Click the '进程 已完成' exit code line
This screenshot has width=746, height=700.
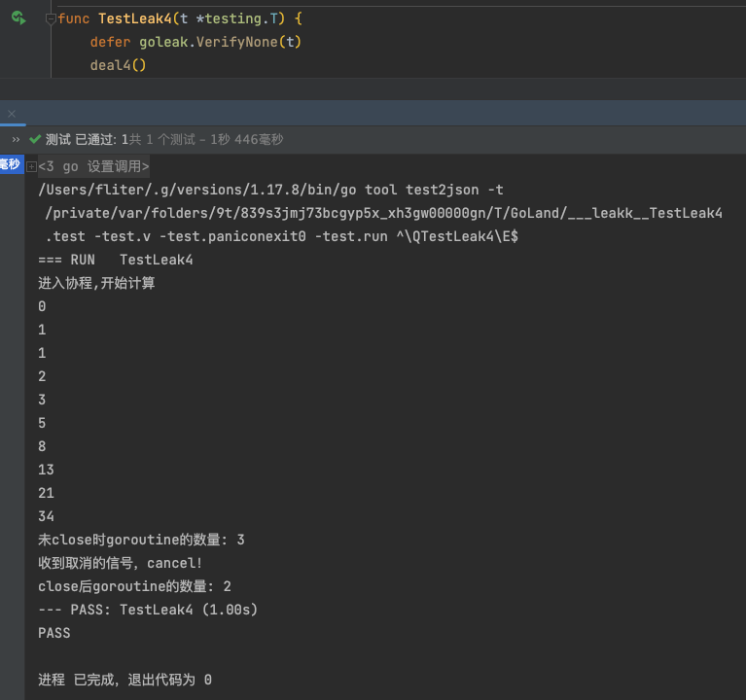click(124, 680)
